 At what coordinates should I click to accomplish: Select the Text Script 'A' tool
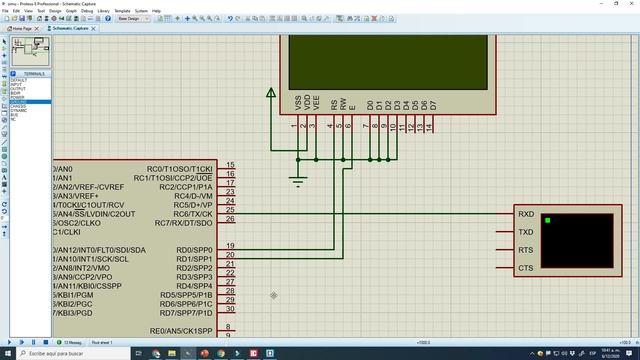coord(4,178)
